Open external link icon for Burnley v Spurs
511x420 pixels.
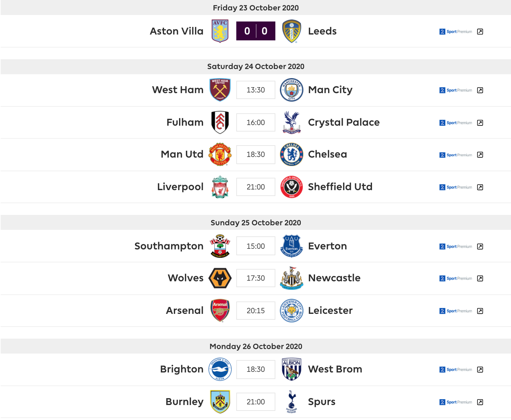click(480, 402)
